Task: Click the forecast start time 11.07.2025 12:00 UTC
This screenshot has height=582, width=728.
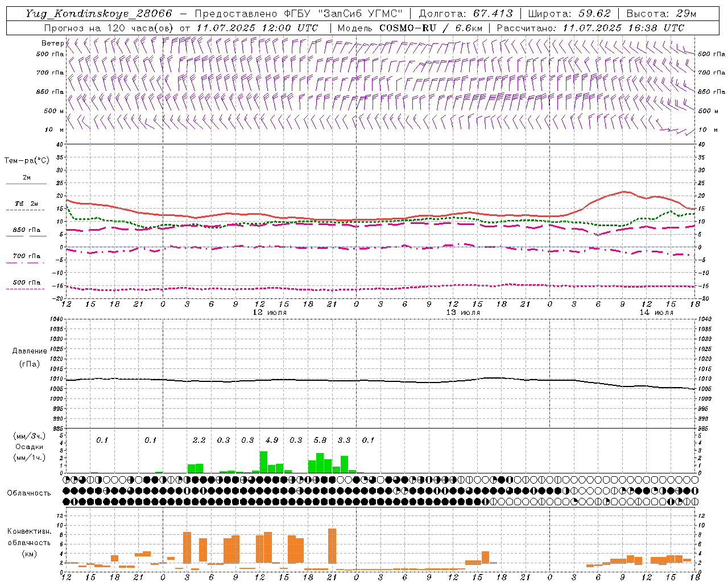Action: click(257, 28)
